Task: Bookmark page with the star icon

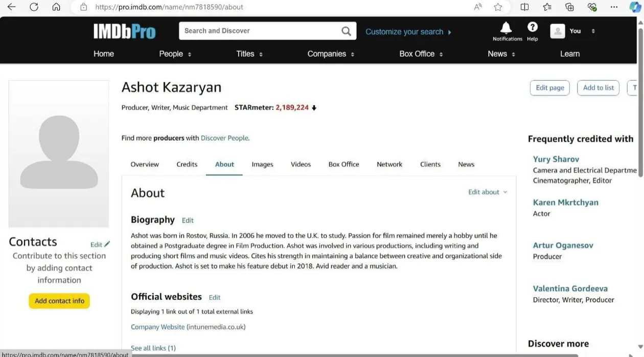Action: 498,7
